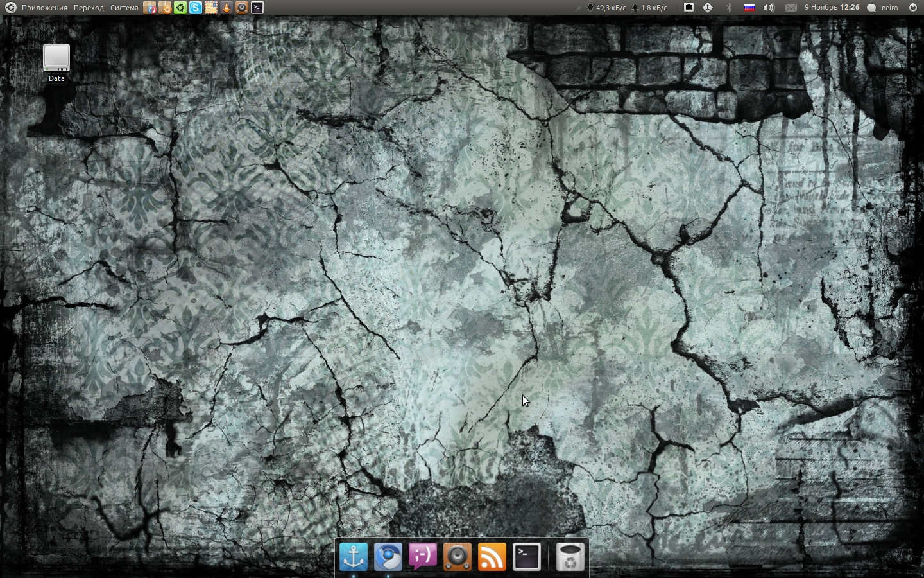
Task: Switch keyboard layout via Russian flag
Action: point(749,8)
